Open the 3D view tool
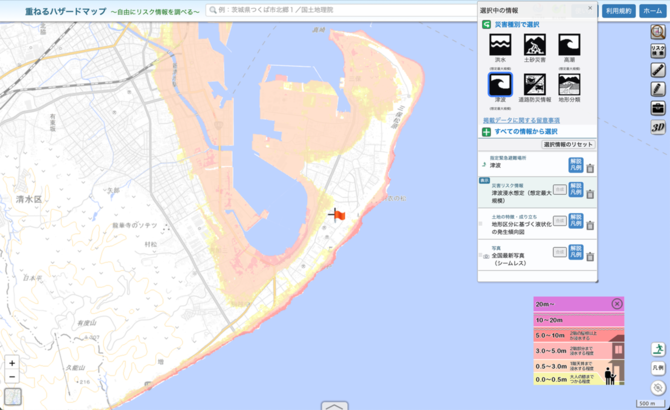 pyautogui.click(x=658, y=127)
